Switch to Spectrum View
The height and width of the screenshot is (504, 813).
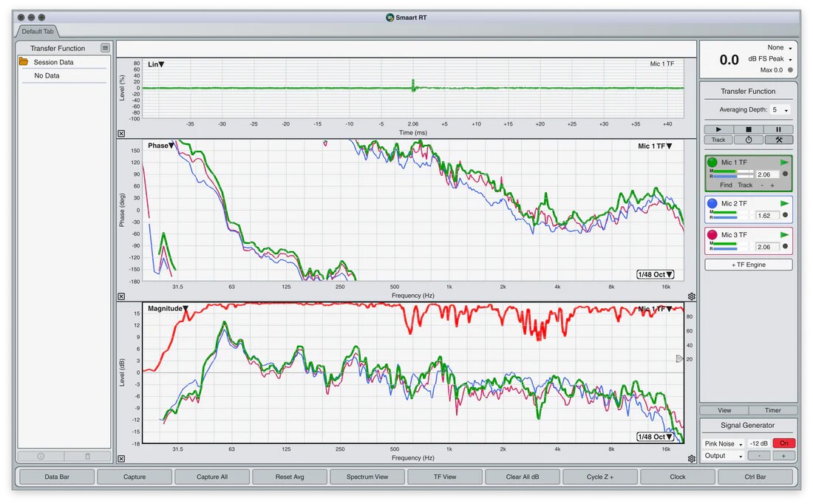[367, 477]
